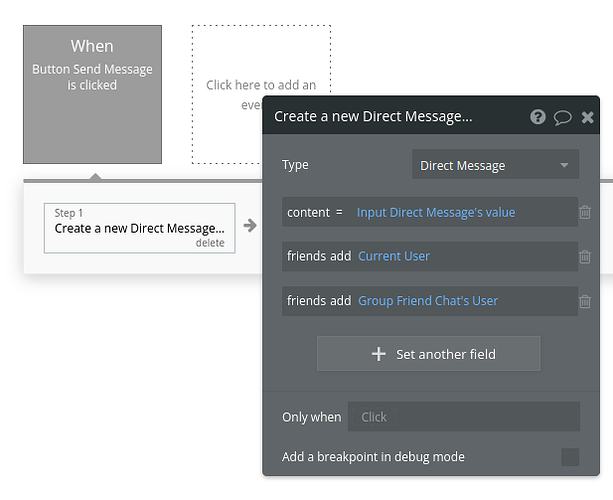Close the Create a new Direct Message panel
Screen dimensions: 613x500
pos(587,117)
